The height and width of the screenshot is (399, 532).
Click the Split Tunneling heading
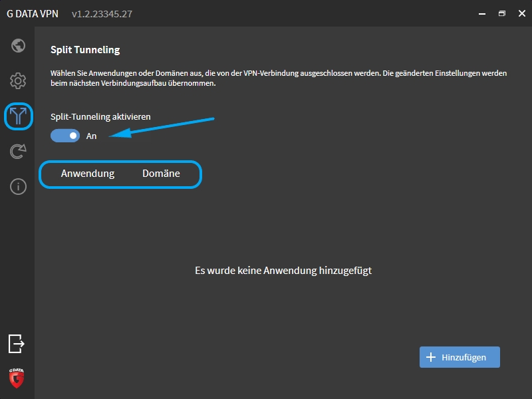[85, 50]
